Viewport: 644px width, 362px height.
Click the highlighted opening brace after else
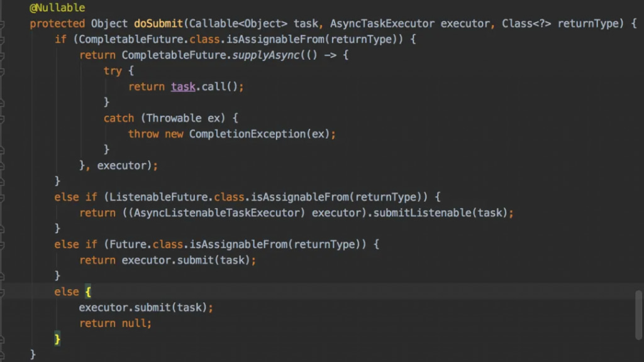click(x=88, y=292)
